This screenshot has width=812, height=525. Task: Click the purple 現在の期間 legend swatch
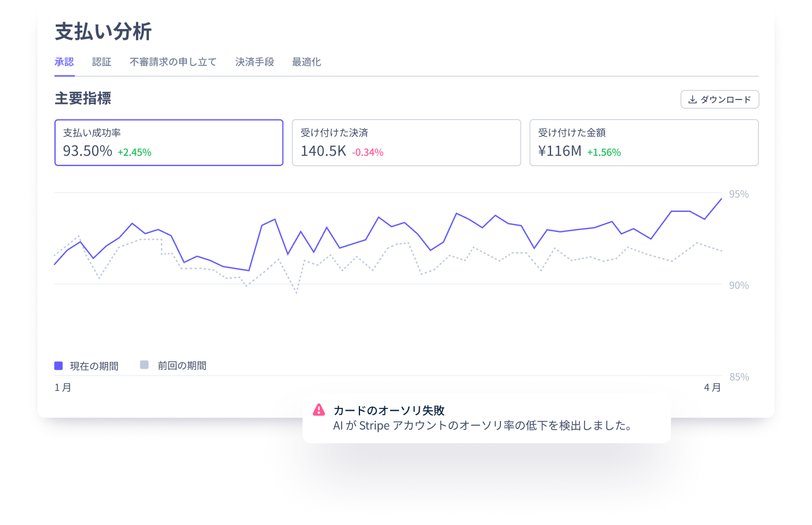(59, 365)
